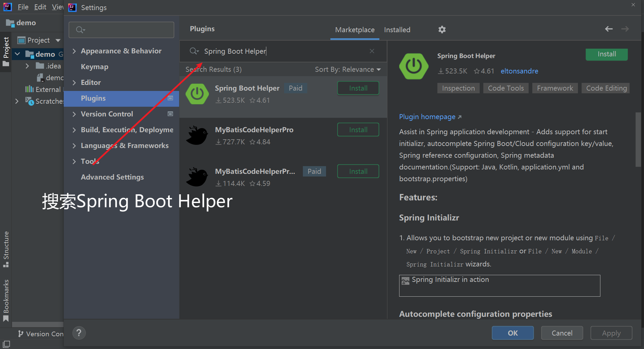Cancel the Settings dialog
Viewport: 644px width, 349px height.
pyautogui.click(x=562, y=333)
